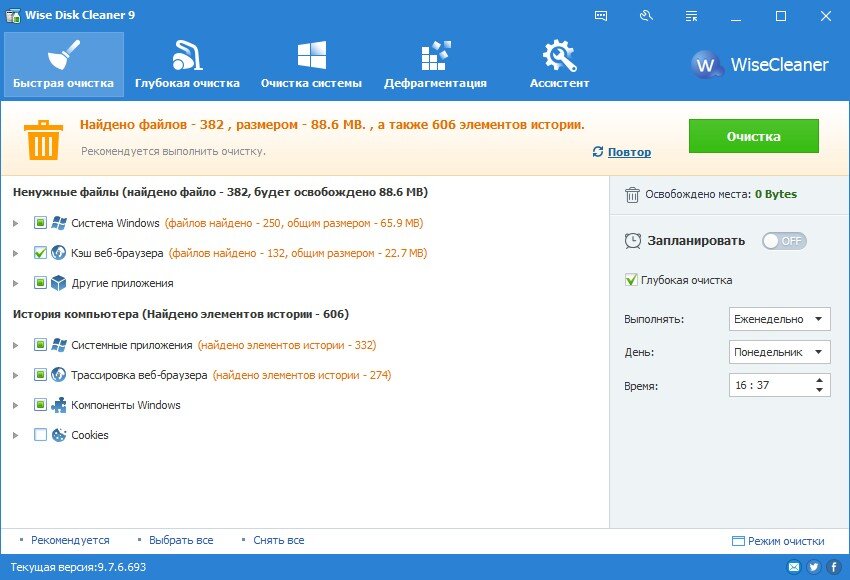Click the Режим очистки window icon
Image resolution: width=850 pixels, height=580 pixels.
click(738, 541)
